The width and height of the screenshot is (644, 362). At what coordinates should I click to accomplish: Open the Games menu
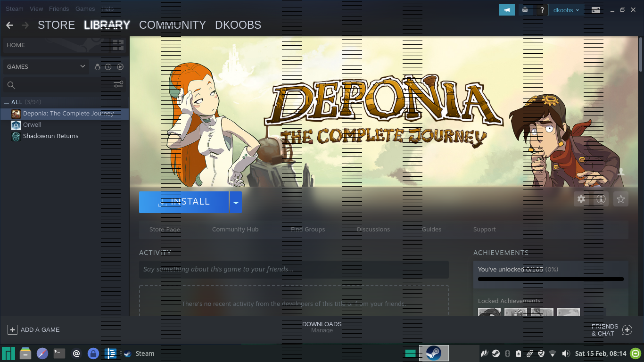click(85, 9)
